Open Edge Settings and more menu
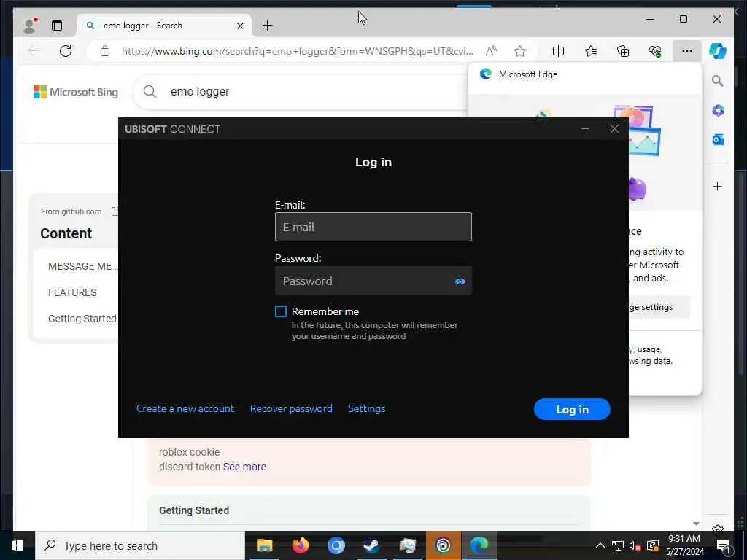Screen dimensions: 747x560 (686, 51)
